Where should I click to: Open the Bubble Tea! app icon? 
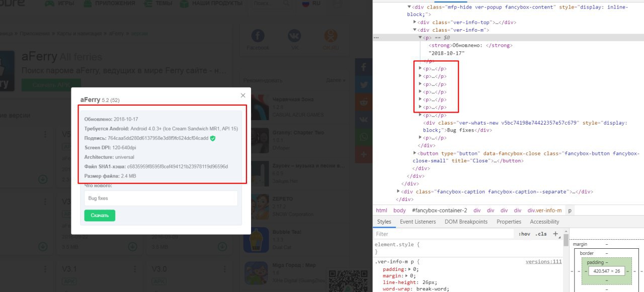[256, 240]
